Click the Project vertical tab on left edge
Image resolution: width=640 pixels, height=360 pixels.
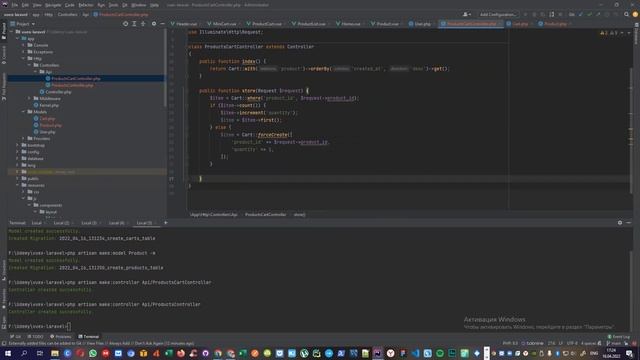pyautogui.click(x=4, y=31)
